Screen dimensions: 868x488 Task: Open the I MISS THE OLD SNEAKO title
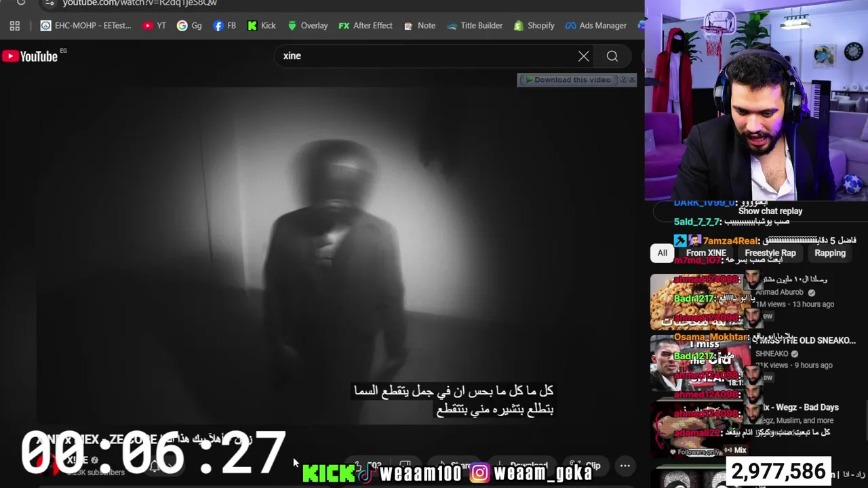pyautogui.click(x=807, y=340)
